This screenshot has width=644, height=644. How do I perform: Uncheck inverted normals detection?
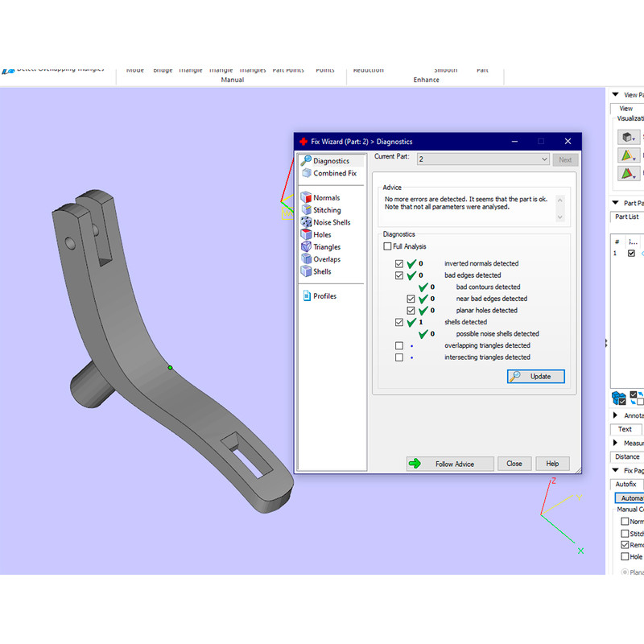click(x=399, y=264)
